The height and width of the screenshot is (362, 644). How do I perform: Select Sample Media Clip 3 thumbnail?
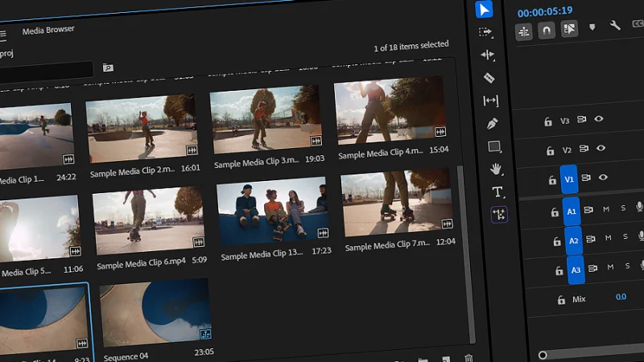click(266, 119)
